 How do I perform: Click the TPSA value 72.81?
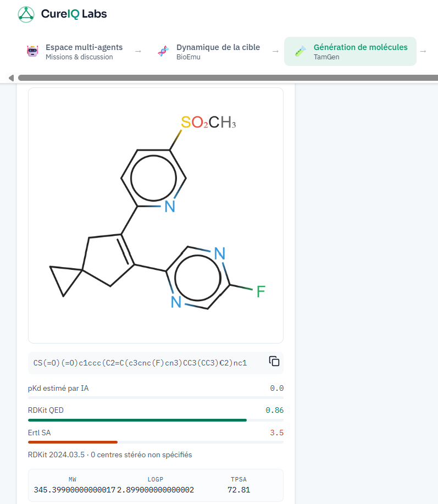point(239,490)
